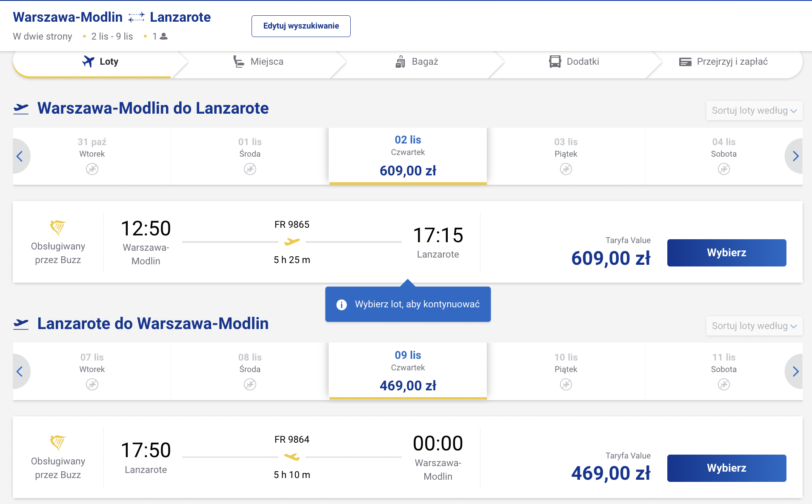Select the 469,00 zł return flight with Wybierz
812x504 pixels.
pyautogui.click(x=726, y=468)
